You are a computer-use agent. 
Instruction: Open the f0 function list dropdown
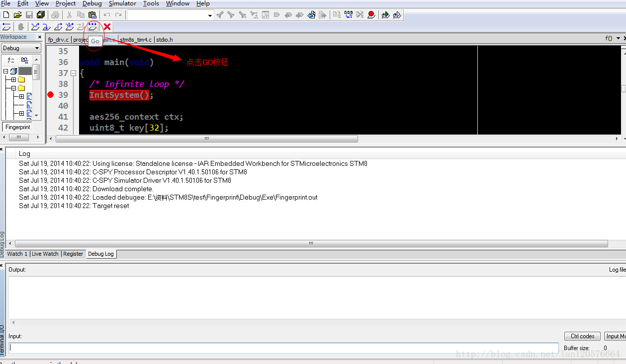[x=618, y=38]
